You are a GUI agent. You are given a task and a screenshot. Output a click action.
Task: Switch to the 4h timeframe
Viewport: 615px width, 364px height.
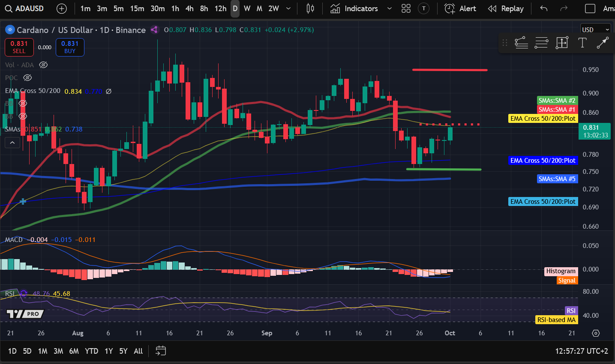pos(189,9)
